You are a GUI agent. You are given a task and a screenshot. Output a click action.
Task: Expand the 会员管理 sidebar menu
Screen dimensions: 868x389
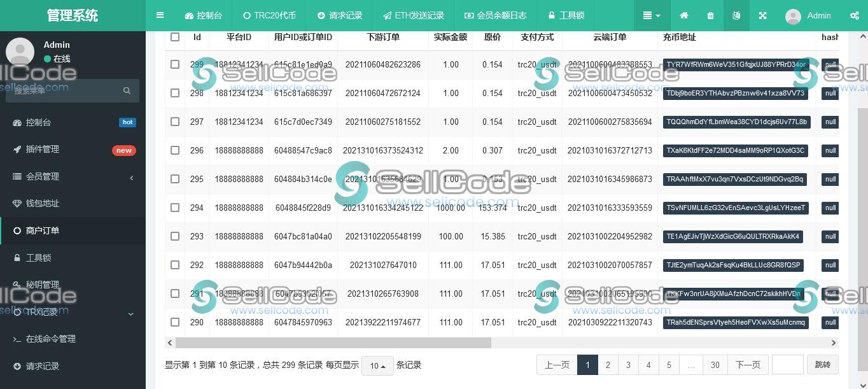[x=73, y=176]
